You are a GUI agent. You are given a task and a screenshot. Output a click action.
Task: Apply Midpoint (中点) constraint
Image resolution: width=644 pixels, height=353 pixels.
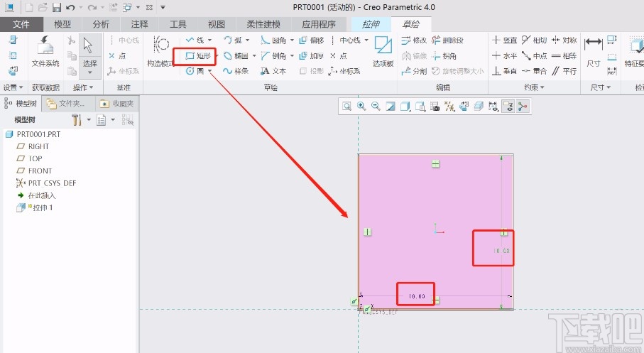coord(535,56)
